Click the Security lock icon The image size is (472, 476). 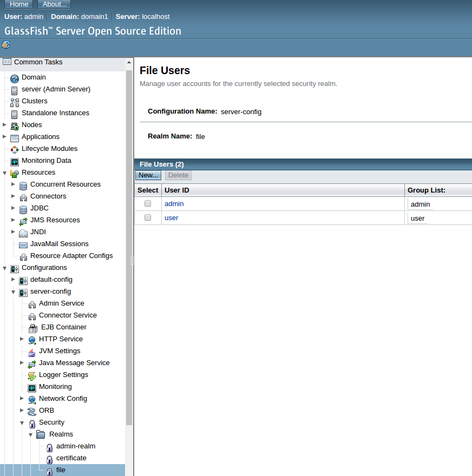(x=32, y=424)
